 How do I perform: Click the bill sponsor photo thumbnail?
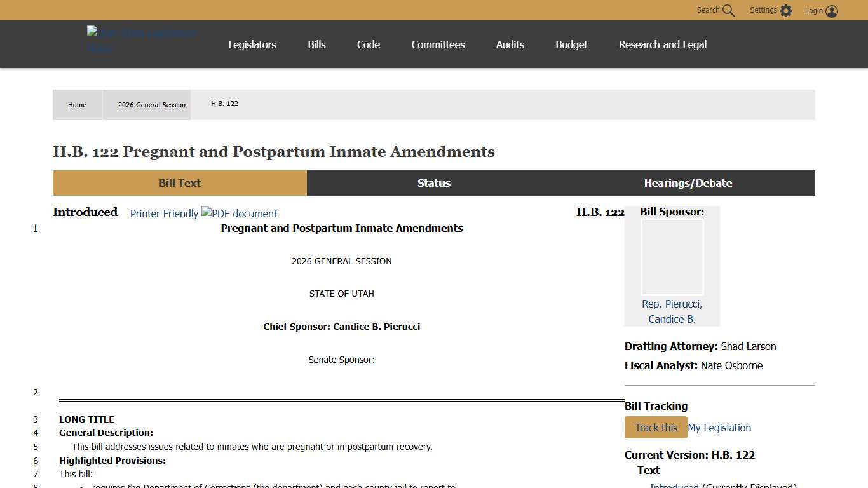pyautogui.click(x=672, y=257)
